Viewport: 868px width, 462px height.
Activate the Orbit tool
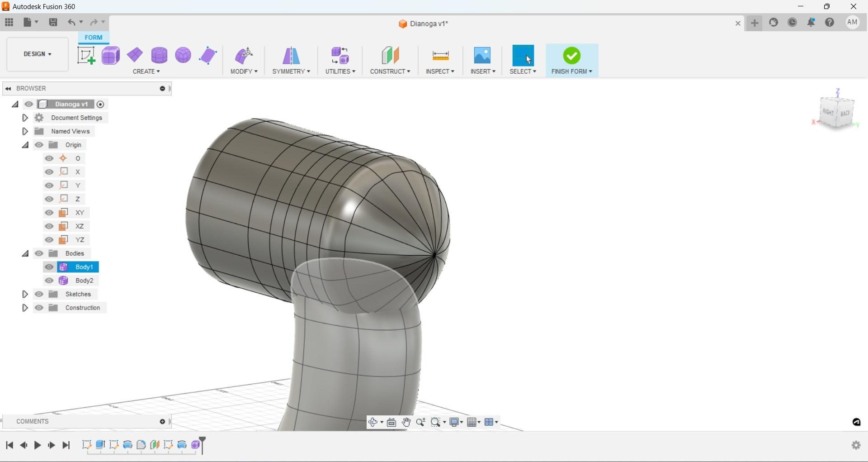click(x=374, y=422)
